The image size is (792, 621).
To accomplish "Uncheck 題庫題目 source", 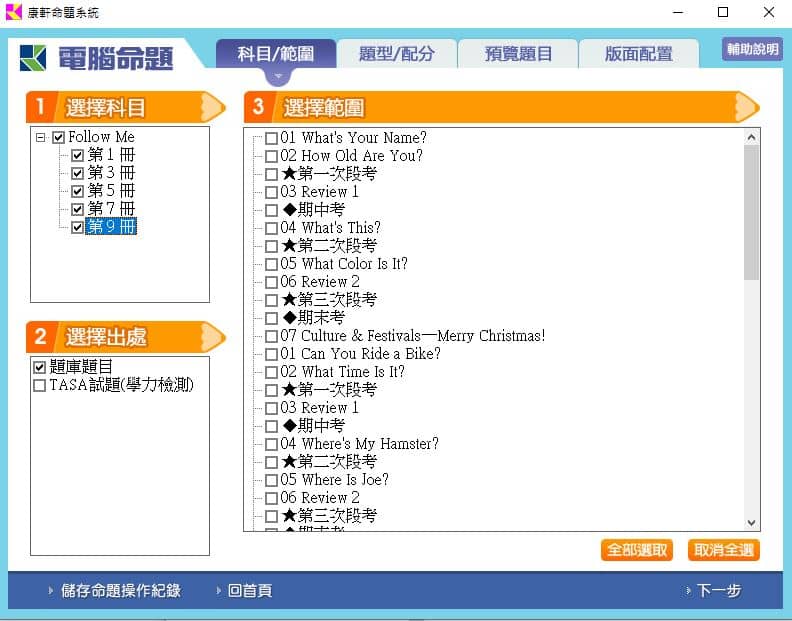I will (39, 367).
